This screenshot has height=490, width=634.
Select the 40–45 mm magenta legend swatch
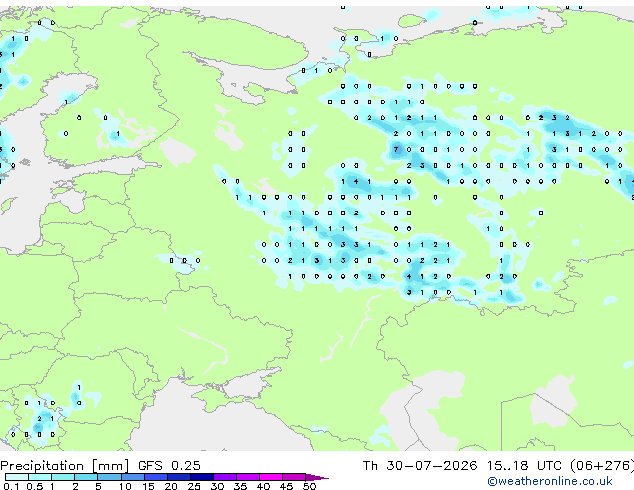[271, 477]
